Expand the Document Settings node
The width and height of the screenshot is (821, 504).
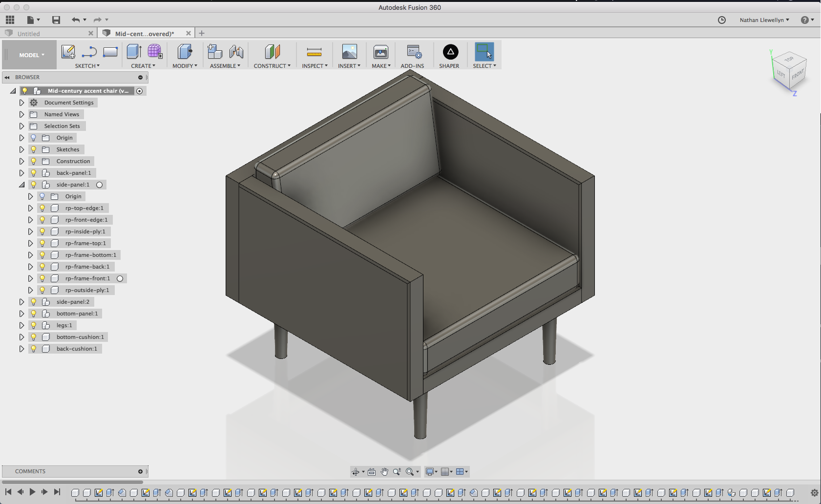(21, 103)
